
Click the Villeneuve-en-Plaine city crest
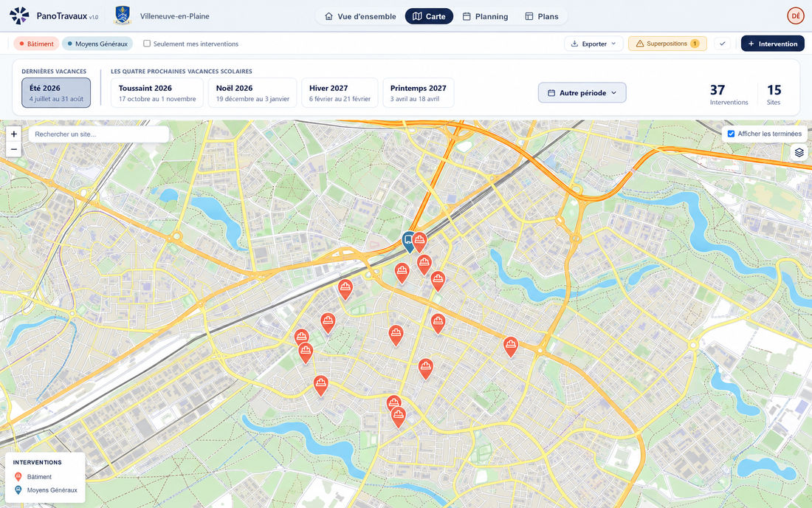[123, 16]
